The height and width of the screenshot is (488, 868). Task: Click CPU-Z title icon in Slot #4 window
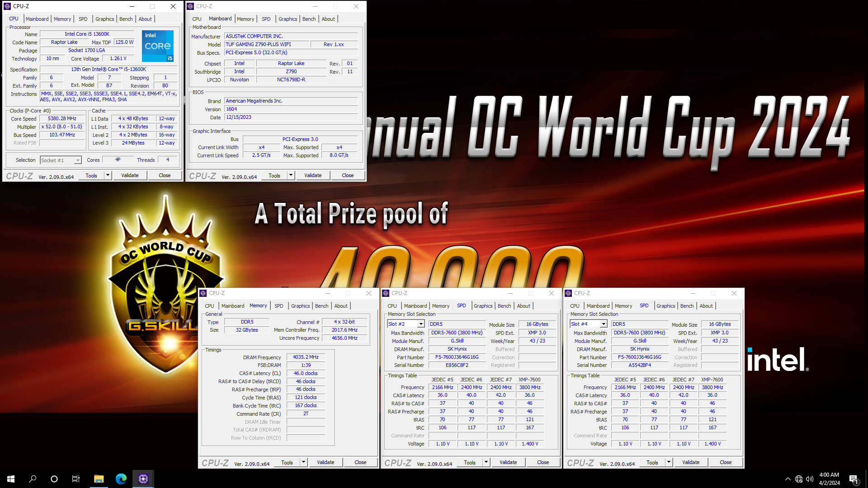tap(568, 293)
